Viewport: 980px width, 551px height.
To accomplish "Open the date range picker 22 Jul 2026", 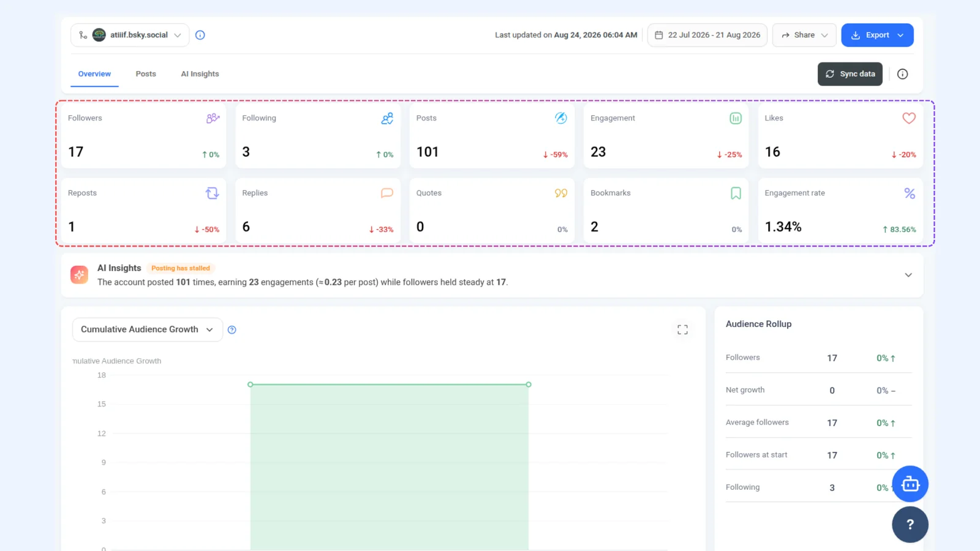I will [707, 35].
